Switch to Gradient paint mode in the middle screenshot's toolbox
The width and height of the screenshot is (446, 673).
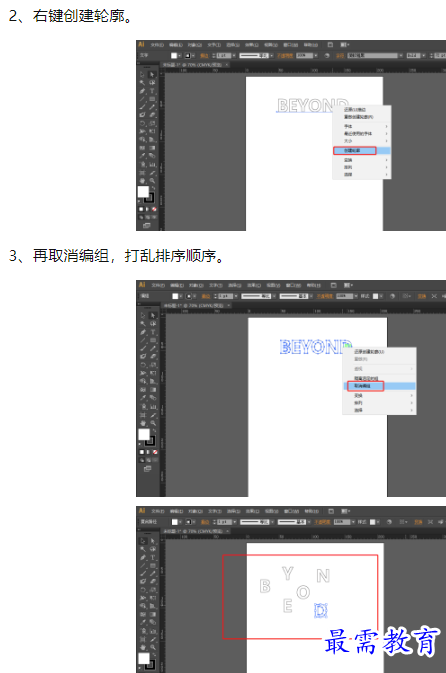(x=148, y=452)
